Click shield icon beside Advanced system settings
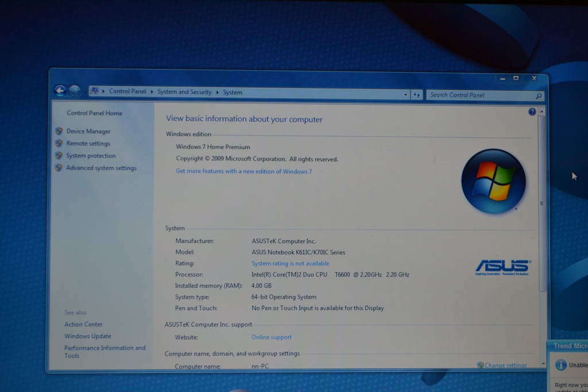Image resolution: width=588 pixels, height=392 pixels. pos(59,167)
